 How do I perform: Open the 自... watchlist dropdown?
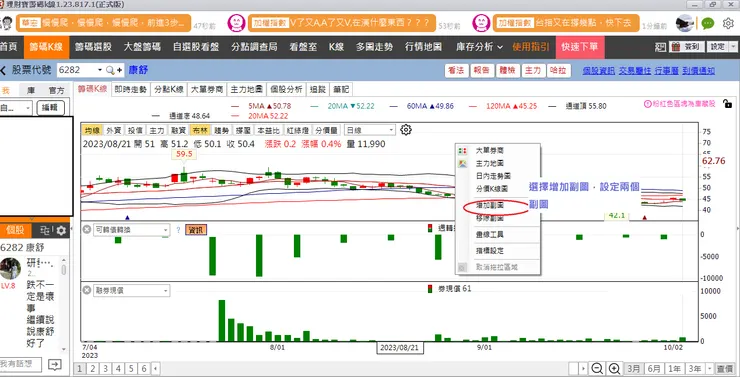point(16,108)
